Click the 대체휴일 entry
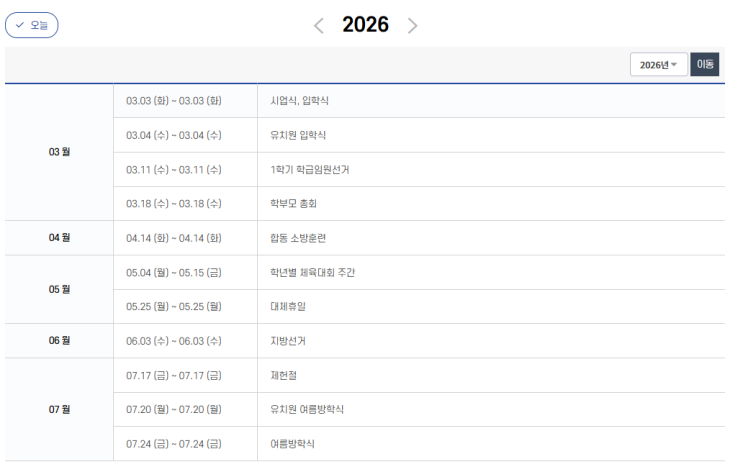This screenshot has height=472, width=743. coord(288,306)
